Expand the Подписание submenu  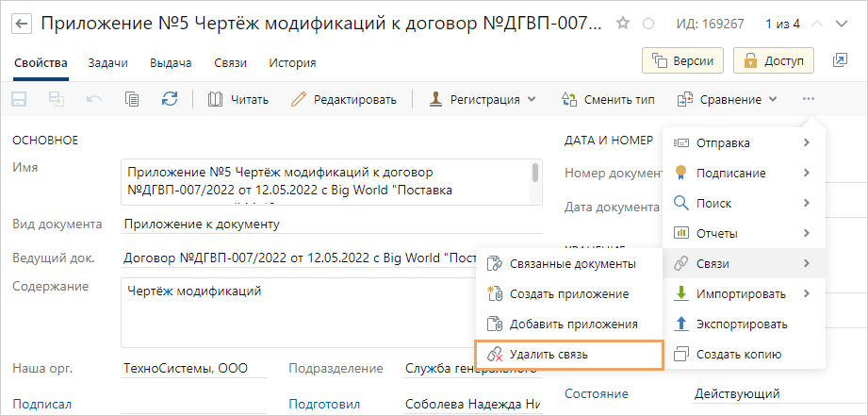(744, 174)
